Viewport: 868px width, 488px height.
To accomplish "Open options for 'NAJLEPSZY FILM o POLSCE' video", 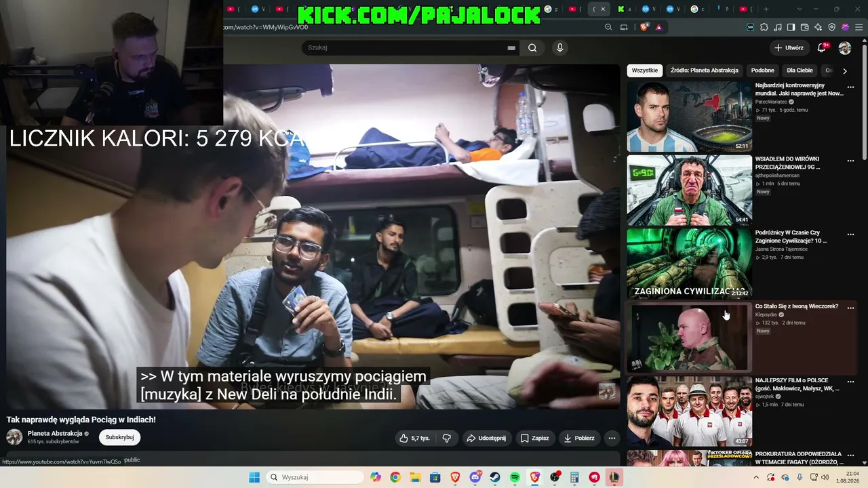I will 850,382.
